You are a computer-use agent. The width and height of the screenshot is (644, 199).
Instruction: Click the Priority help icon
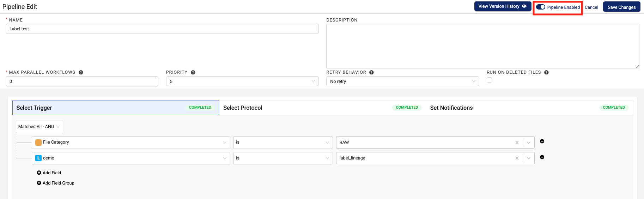coord(193,72)
